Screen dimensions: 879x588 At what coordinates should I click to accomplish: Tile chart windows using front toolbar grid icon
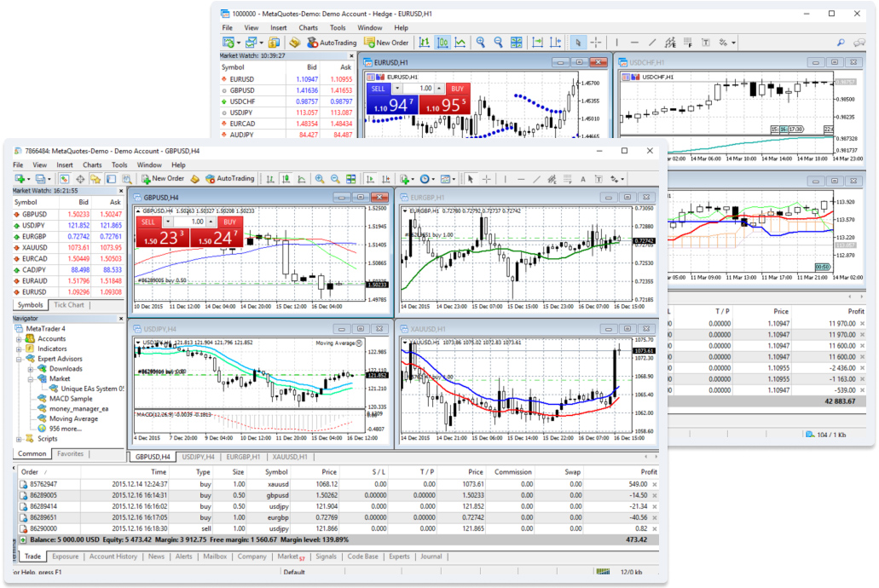click(x=351, y=179)
